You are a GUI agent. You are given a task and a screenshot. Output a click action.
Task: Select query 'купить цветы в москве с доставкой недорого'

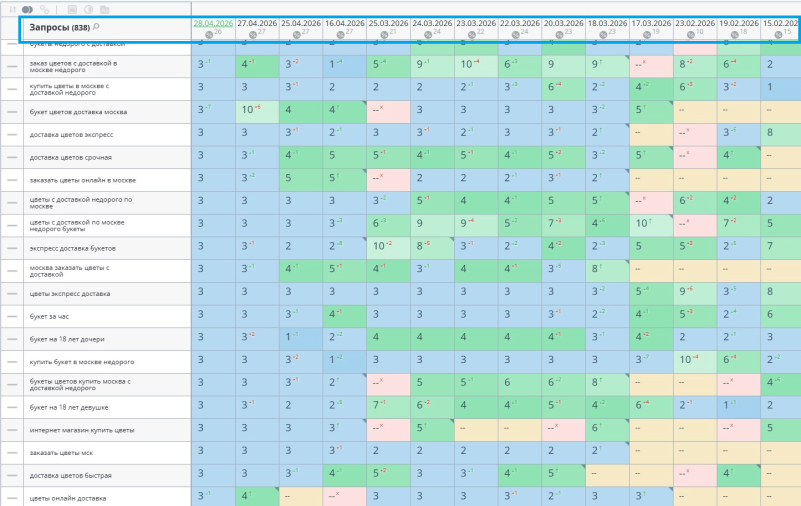point(69,89)
